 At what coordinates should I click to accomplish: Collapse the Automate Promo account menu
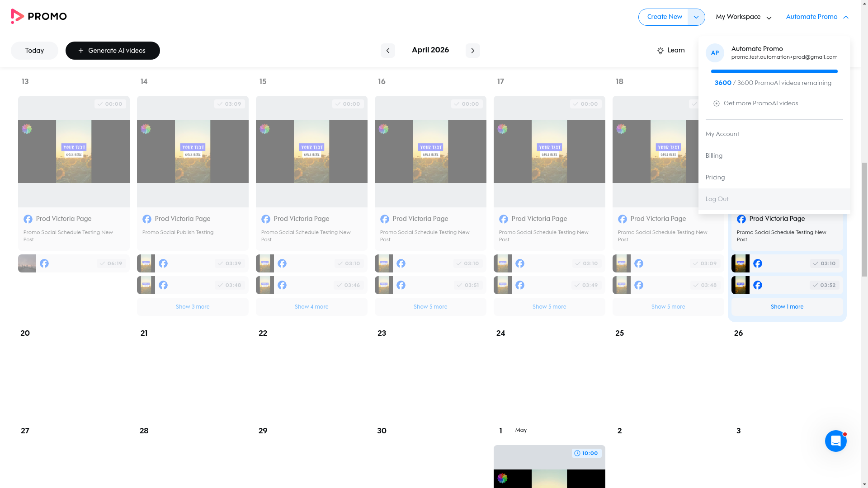846,17
